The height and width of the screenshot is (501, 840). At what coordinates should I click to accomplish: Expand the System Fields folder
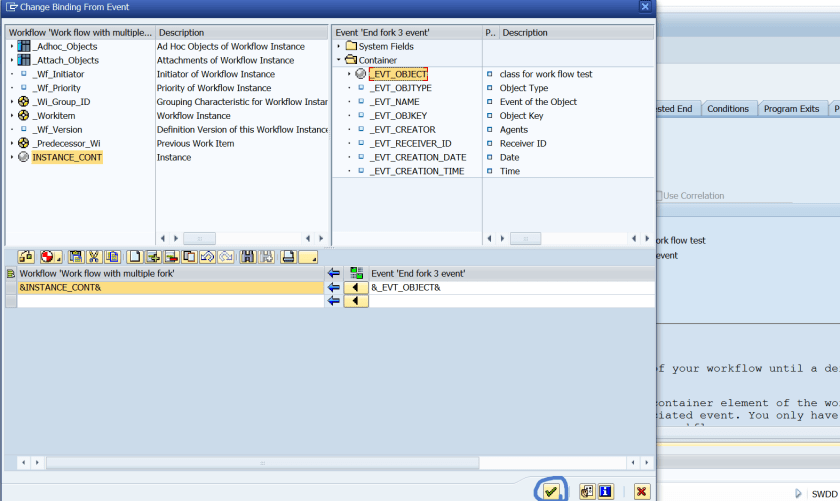[339, 46]
